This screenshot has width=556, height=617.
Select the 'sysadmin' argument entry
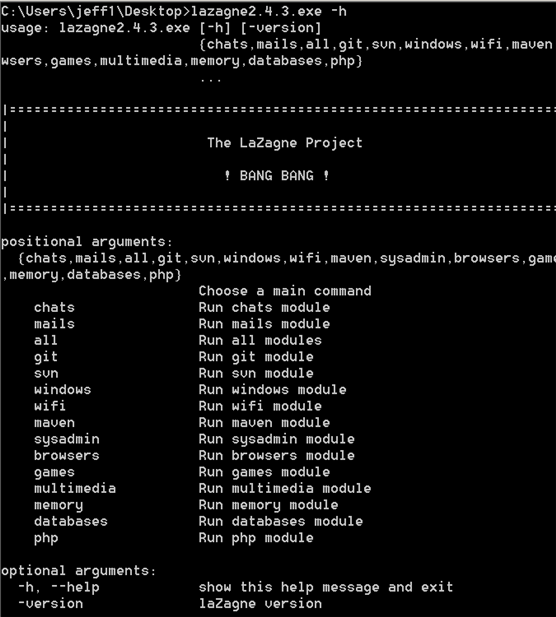pyautogui.click(x=66, y=440)
